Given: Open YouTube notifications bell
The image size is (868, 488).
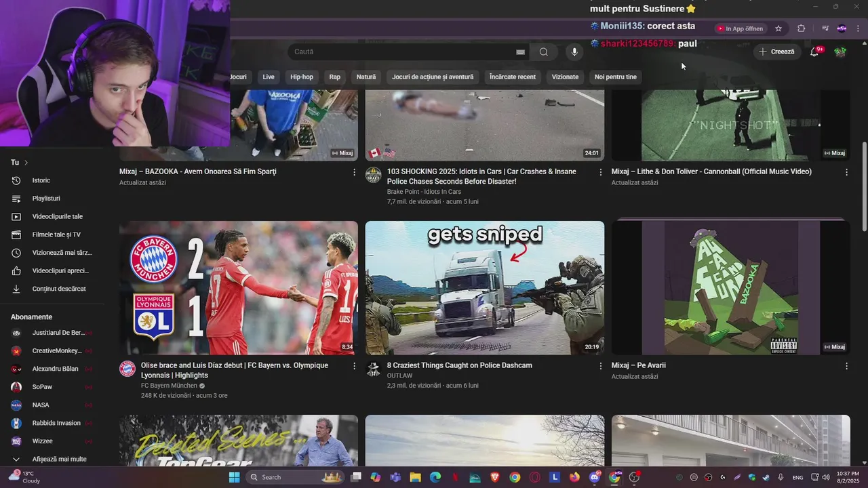Looking at the screenshot, I should [814, 52].
